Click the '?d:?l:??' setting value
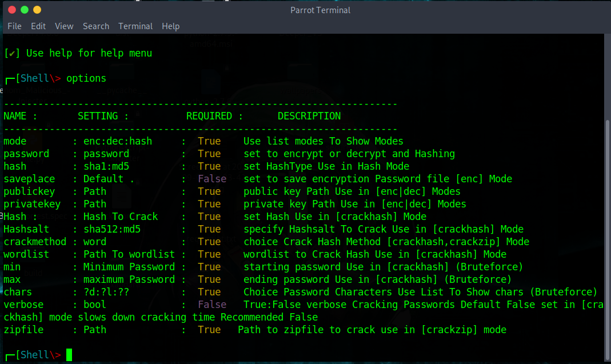611x364 pixels. point(106,292)
